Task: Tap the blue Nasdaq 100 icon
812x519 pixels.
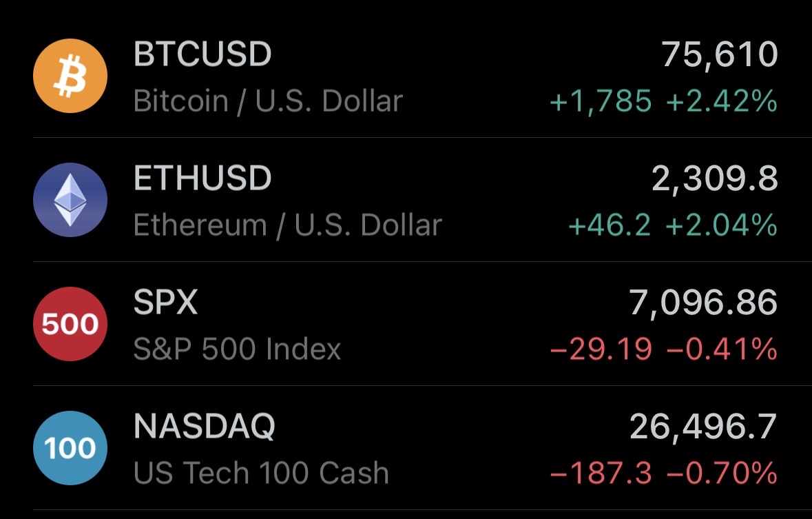Action: pos(70,448)
